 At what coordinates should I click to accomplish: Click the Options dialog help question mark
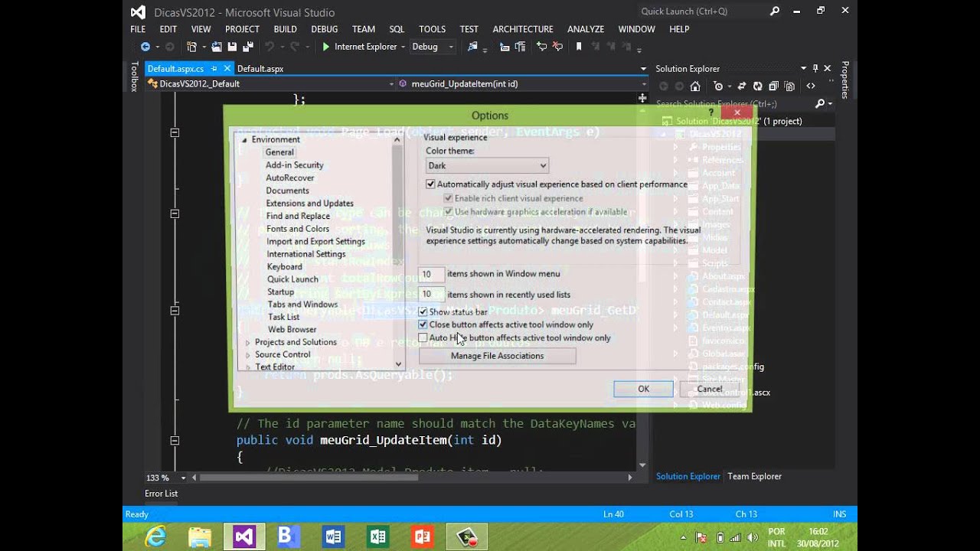[711, 113]
